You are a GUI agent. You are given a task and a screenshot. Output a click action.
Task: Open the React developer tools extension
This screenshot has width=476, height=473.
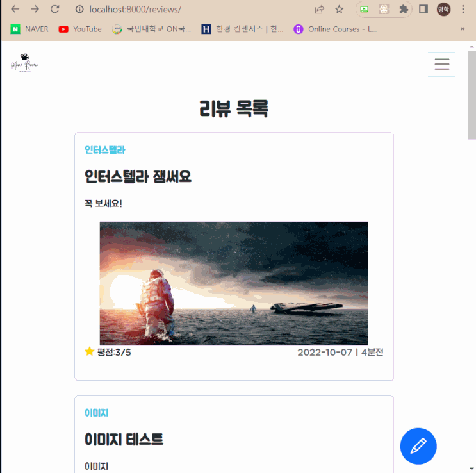click(384, 10)
